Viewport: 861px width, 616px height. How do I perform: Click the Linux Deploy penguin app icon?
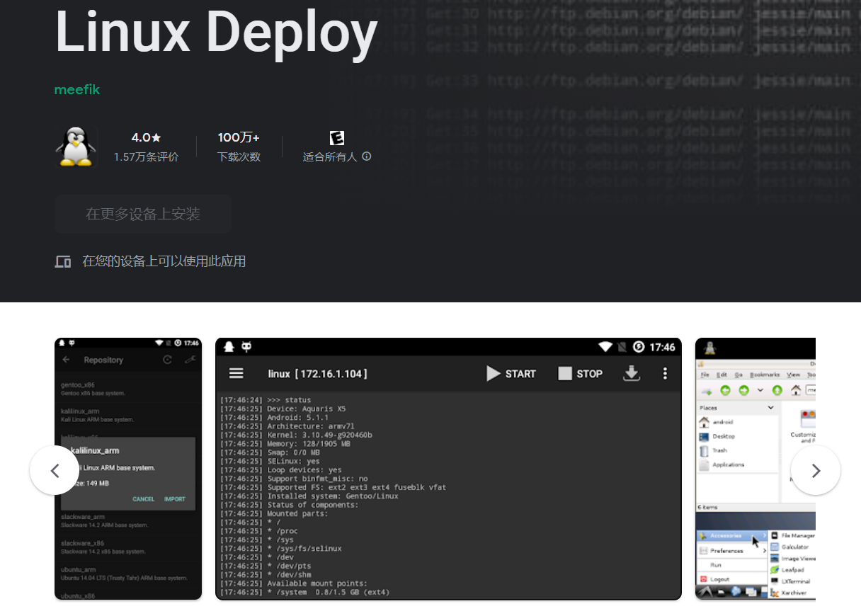pyautogui.click(x=76, y=147)
